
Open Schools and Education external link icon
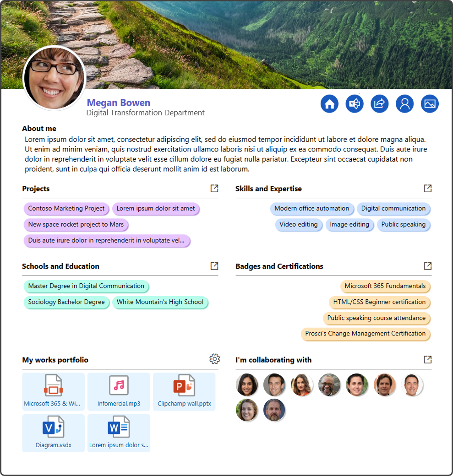214,266
